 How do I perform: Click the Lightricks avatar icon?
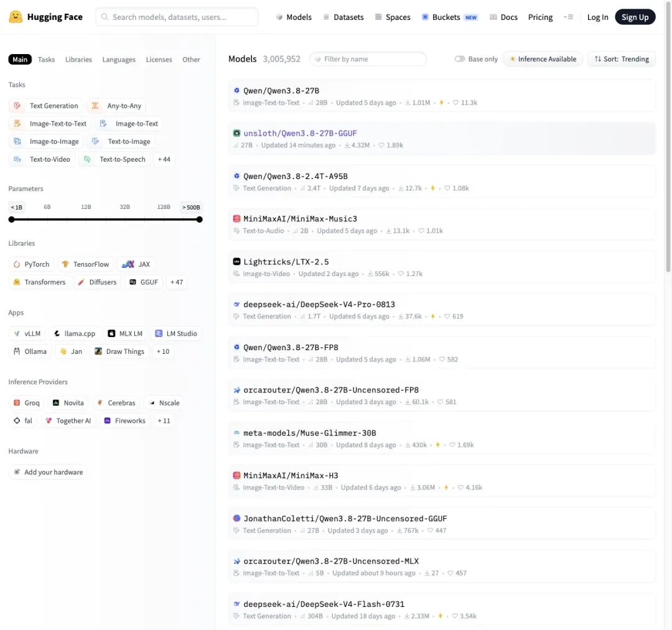[x=236, y=261]
